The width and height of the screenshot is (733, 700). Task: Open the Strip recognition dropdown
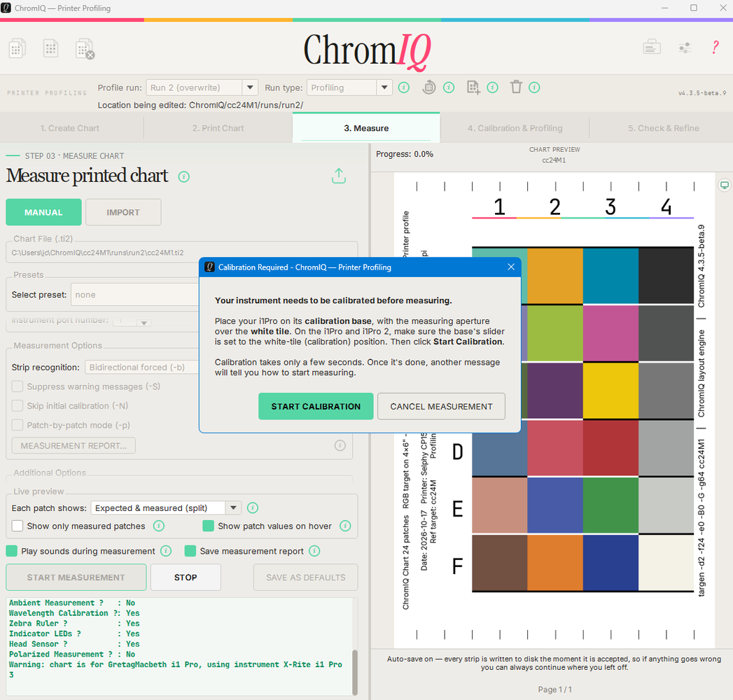tap(142, 367)
